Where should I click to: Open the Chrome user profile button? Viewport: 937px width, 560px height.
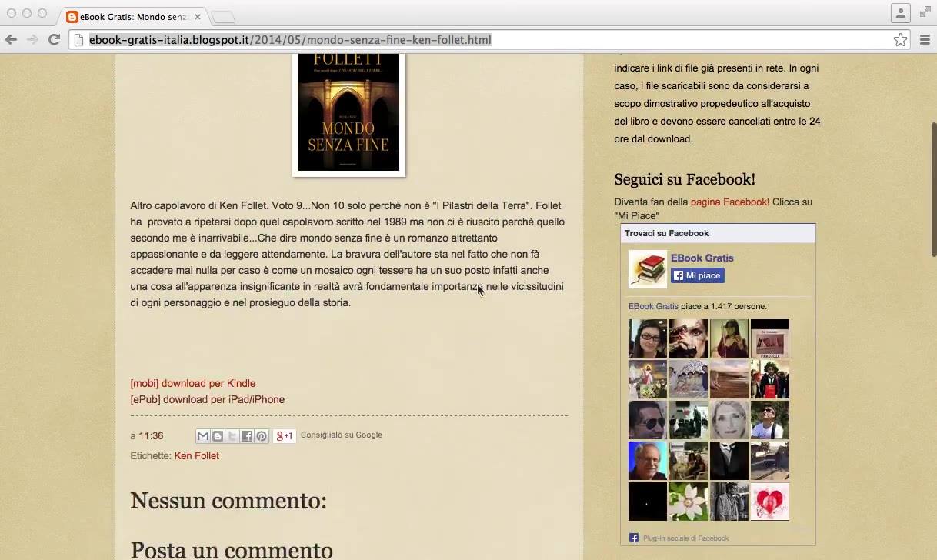pyautogui.click(x=900, y=13)
